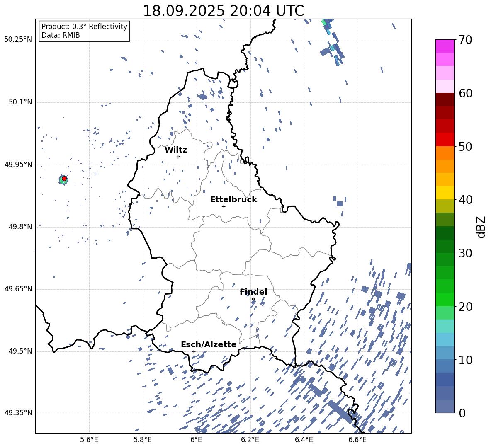Image resolution: width=491 pixels, height=448 pixels.
Task: Click the Findel label
Action: click(x=253, y=292)
